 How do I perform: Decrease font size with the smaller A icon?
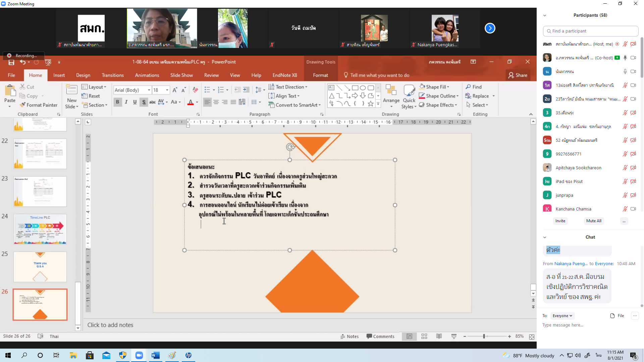coord(183,90)
